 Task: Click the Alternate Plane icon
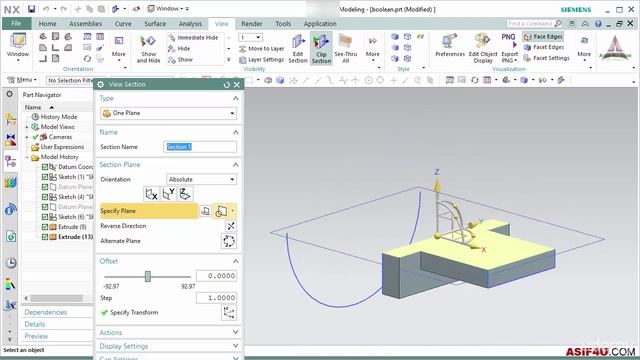pyautogui.click(x=229, y=241)
